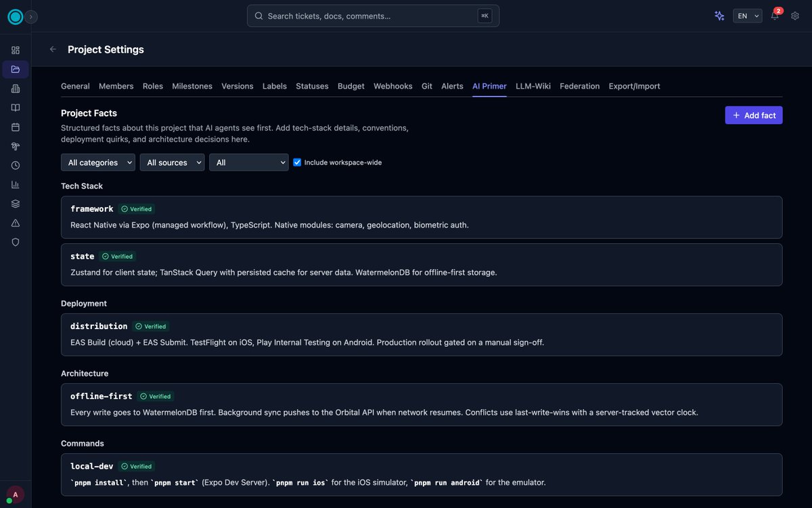
Task: Click the Project Facts heading
Action: point(89,113)
